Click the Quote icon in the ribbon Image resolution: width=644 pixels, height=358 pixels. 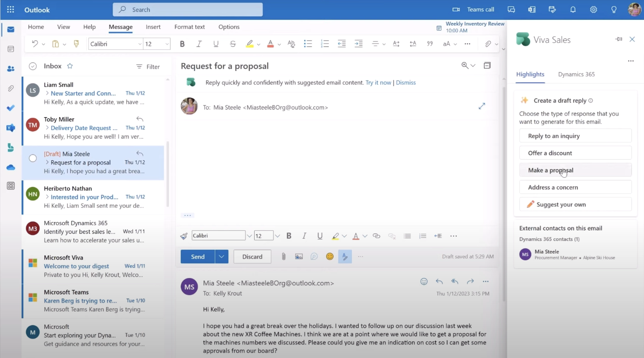[430, 44]
